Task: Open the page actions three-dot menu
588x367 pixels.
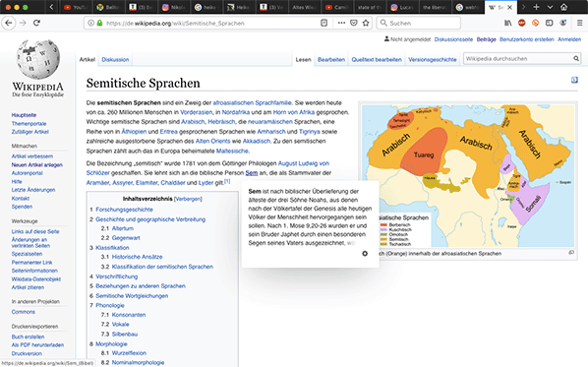Action: click(341, 23)
